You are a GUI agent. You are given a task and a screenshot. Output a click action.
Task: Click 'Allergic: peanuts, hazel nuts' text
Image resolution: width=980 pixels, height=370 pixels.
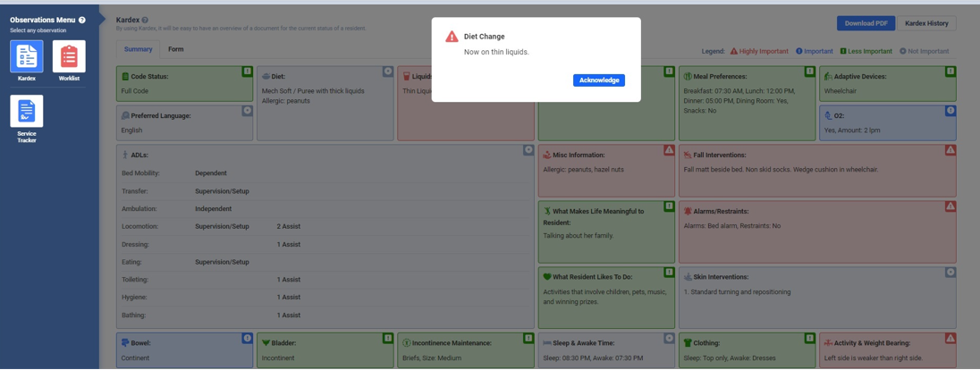584,170
